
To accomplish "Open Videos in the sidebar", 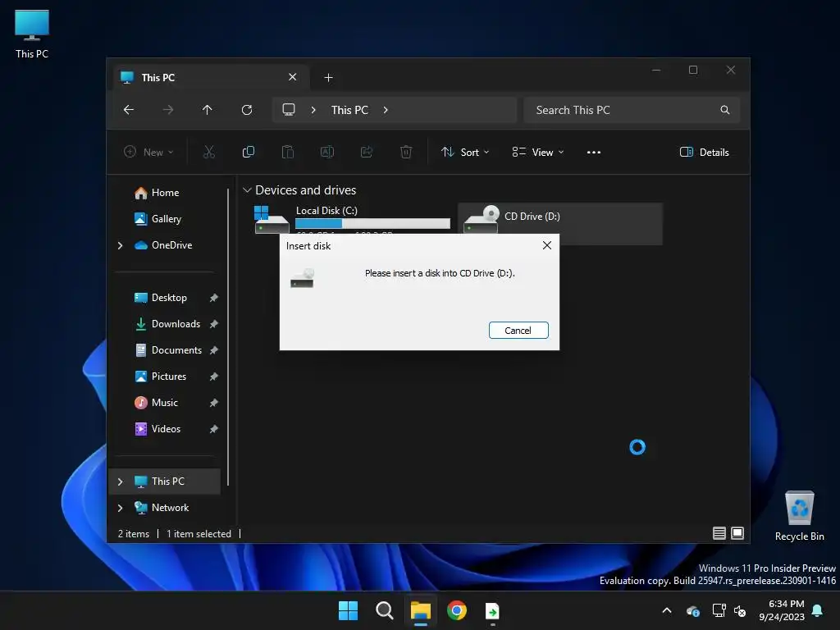I will pyautogui.click(x=166, y=428).
